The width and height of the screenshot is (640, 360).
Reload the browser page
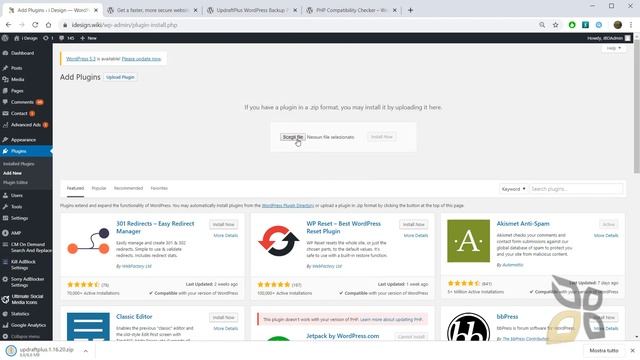pyautogui.click(x=35, y=25)
